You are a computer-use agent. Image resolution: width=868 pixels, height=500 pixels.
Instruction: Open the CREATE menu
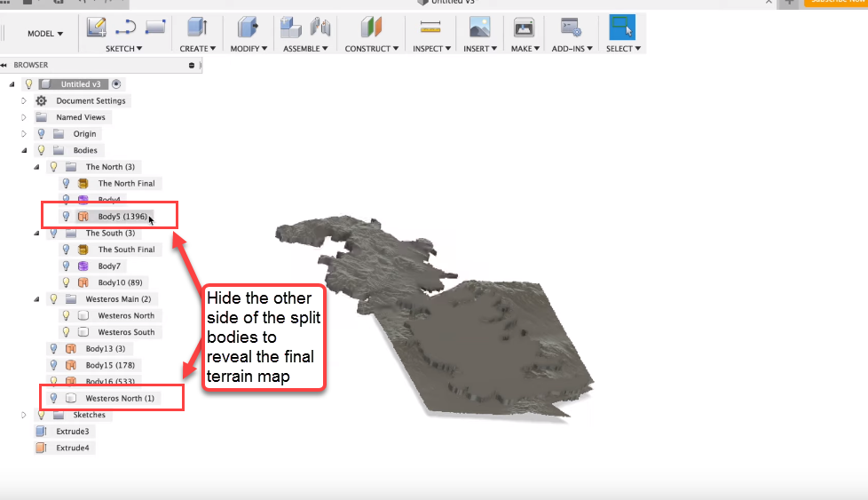coord(198,49)
